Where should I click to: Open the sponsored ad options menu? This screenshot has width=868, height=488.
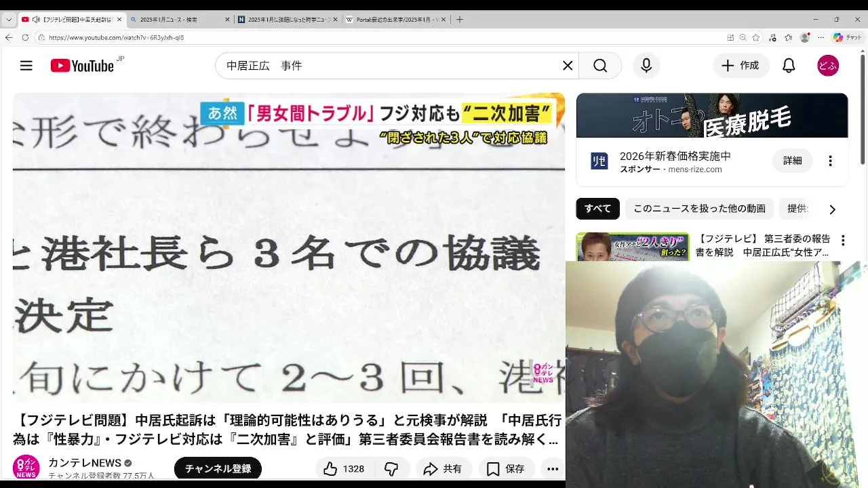[830, 161]
